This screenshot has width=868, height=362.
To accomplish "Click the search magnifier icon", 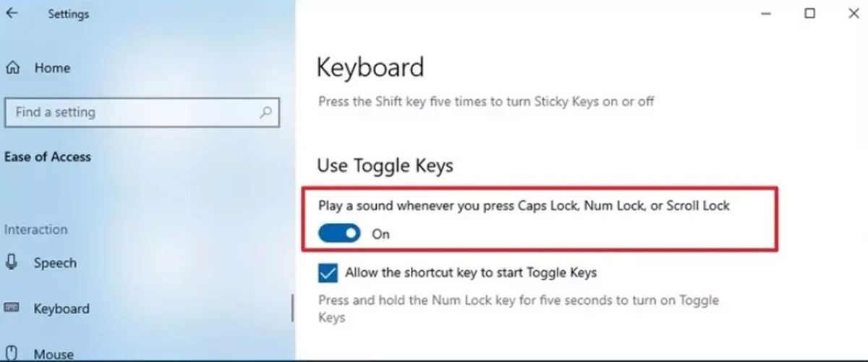I will pyautogui.click(x=265, y=112).
